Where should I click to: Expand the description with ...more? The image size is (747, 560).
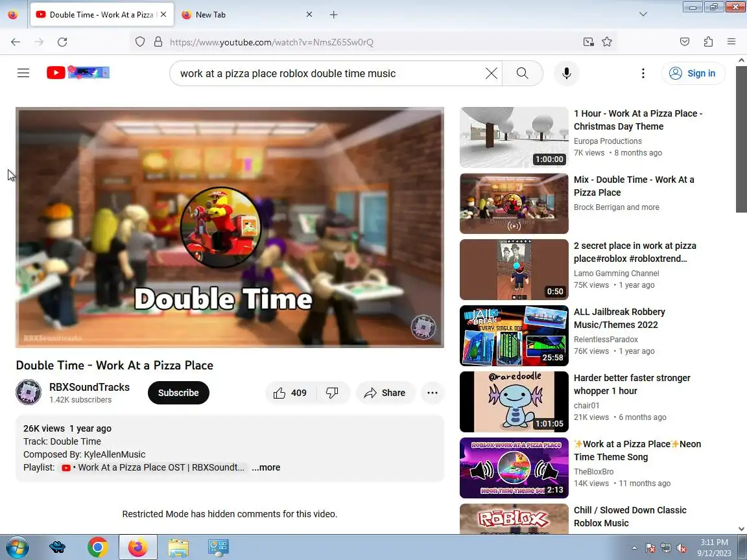pyautogui.click(x=266, y=467)
